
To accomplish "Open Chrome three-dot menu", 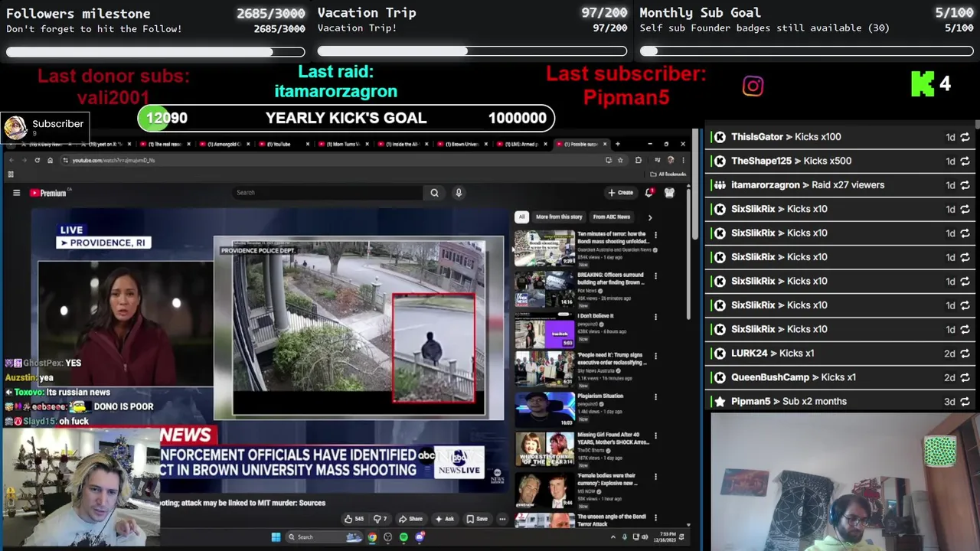I will click(x=682, y=160).
